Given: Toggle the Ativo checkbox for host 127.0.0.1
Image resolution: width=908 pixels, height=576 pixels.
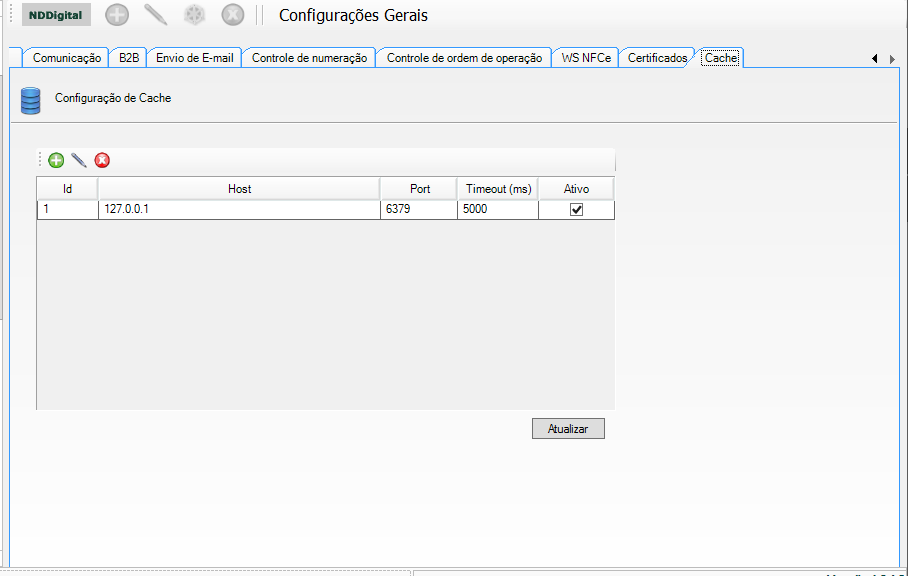Looking at the screenshot, I should click(x=575, y=209).
